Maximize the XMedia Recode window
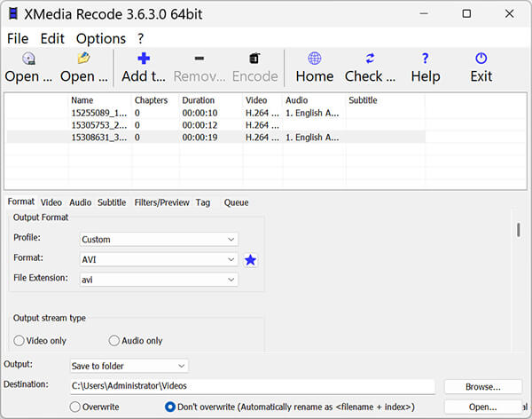 pyautogui.click(x=467, y=13)
